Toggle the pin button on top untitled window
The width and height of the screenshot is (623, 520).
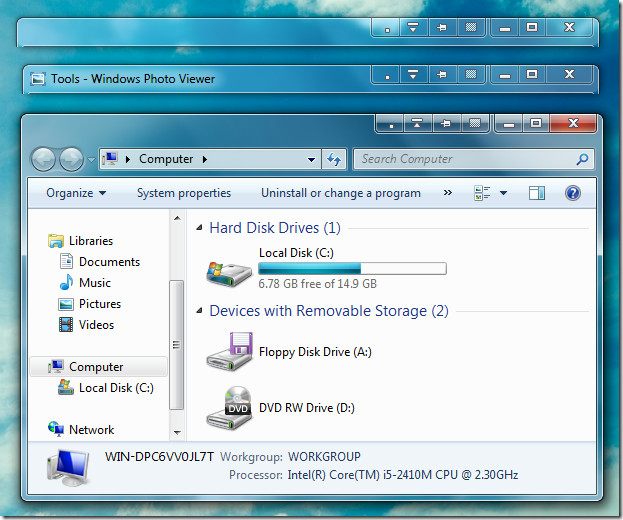442,28
